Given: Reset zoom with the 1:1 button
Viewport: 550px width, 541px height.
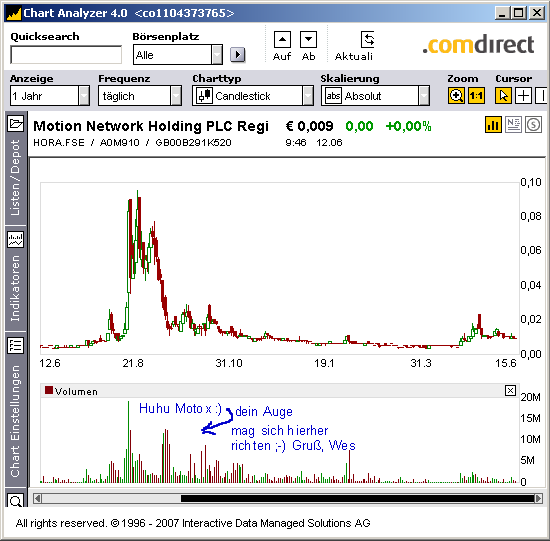Looking at the screenshot, I should coord(476,96).
